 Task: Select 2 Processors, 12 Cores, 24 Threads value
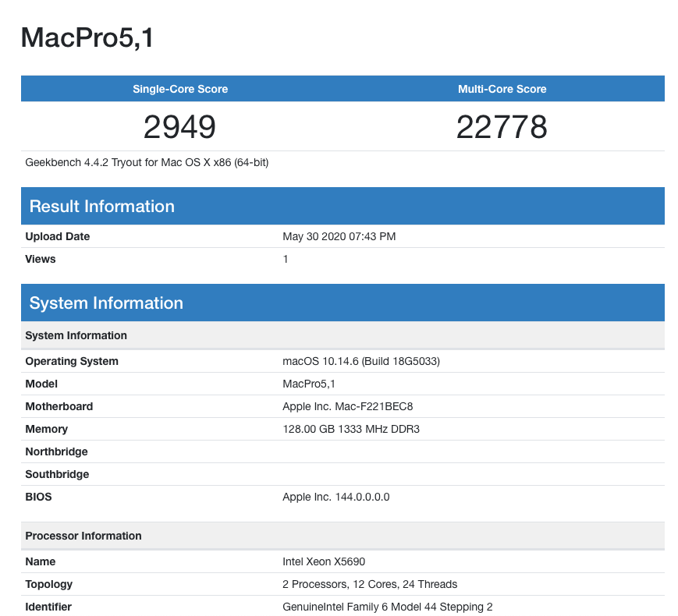(x=370, y=585)
